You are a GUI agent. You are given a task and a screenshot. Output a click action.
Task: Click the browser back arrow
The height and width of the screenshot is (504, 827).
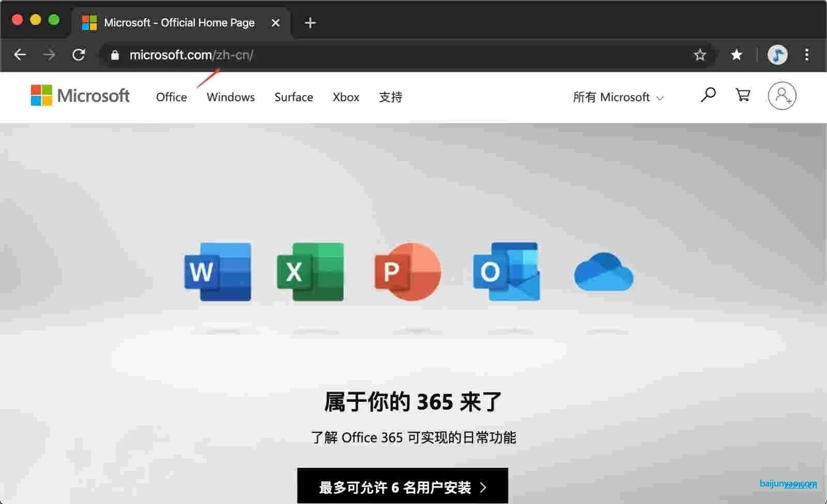pos(20,55)
